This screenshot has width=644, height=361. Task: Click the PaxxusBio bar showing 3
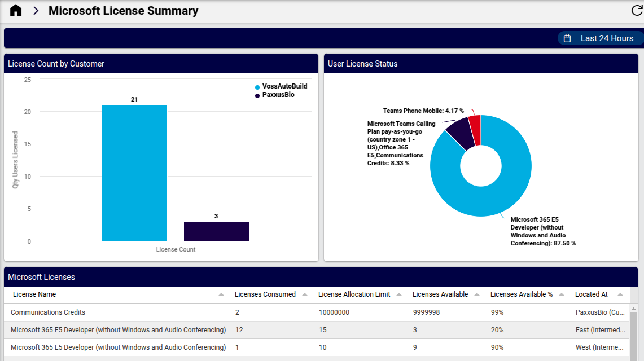[x=216, y=231]
